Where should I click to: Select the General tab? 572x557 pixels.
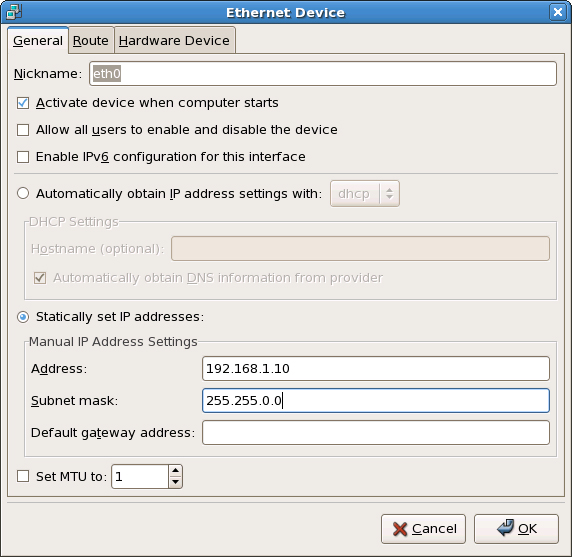click(x=38, y=40)
